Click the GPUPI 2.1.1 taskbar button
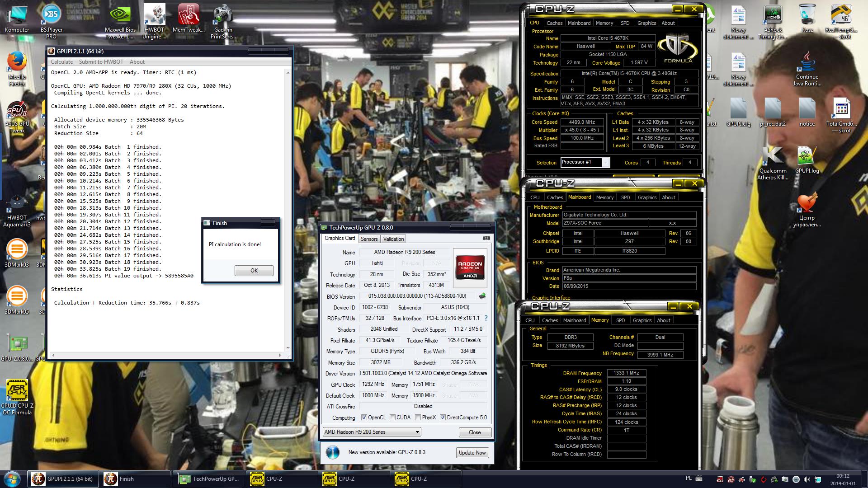Screen dimensions: 868x488 [63, 479]
